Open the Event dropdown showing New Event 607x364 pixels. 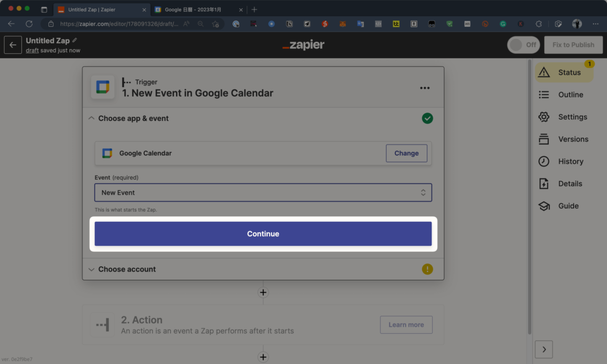263,193
